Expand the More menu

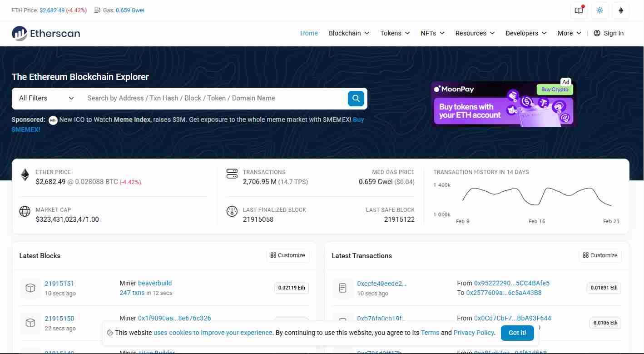point(569,33)
